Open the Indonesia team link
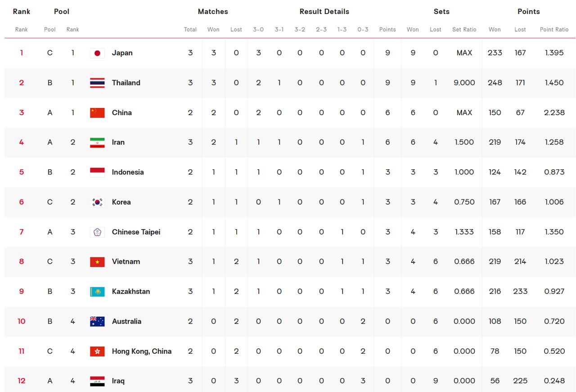 pos(128,172)
